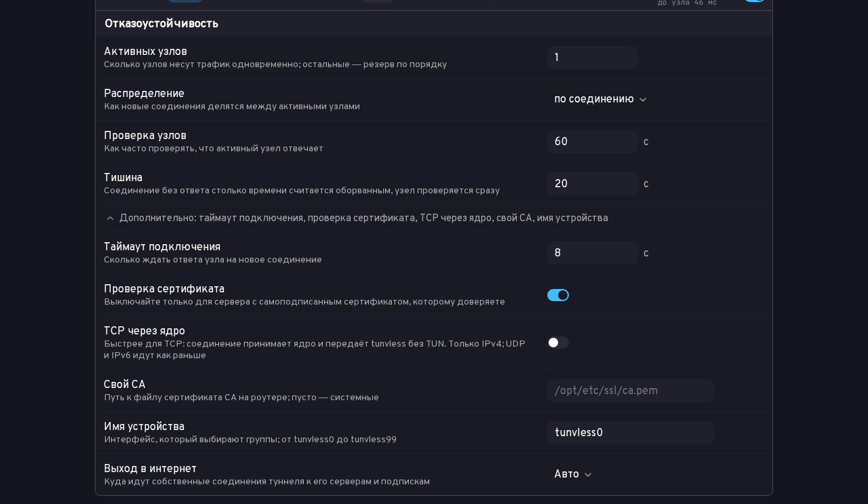Click the Активных узлов label
This screenshot has width=868, height=504.
pos(145,52)
